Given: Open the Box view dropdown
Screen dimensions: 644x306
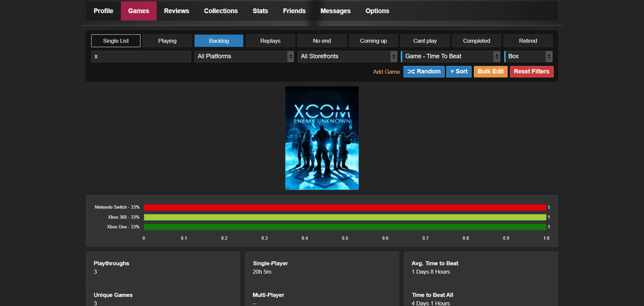Looking at the screenshot, I should pyautogui.click(x=528, y=57).
